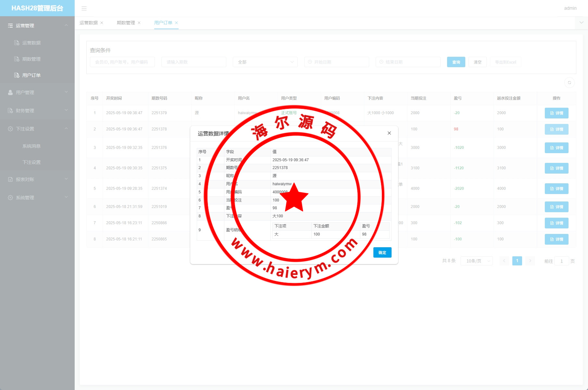Image resolution: width=588 pixels, height=390 pixels.
Task: Close the 运营数据 tab via its X icon
Action: (x=102, y=23)
